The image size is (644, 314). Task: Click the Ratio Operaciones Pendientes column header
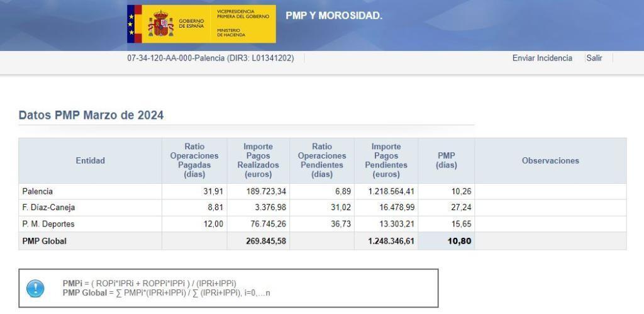click(321, 160)
